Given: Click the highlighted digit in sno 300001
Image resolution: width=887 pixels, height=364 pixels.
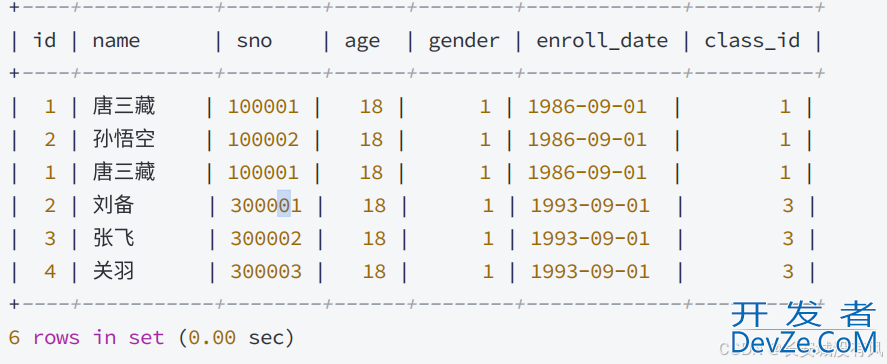Looking at the screenshot, I should pos(284,205).
